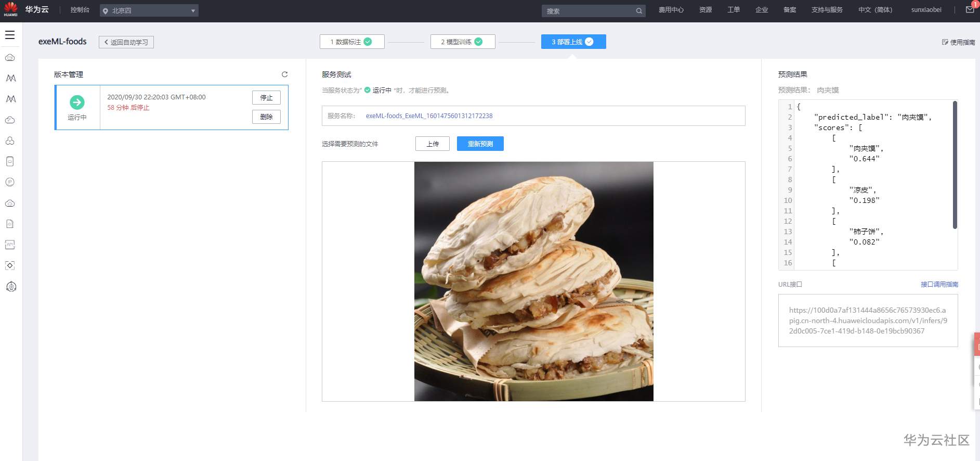Click the exeML-foods project title
Viewport: 980px width, 461px height.
(x=62, y=42)
